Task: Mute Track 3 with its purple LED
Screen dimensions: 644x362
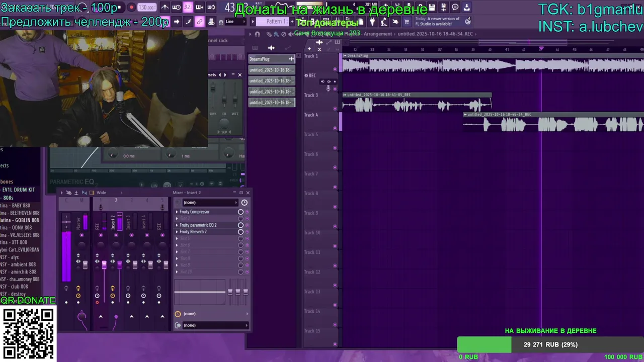Action: point(335,108)
